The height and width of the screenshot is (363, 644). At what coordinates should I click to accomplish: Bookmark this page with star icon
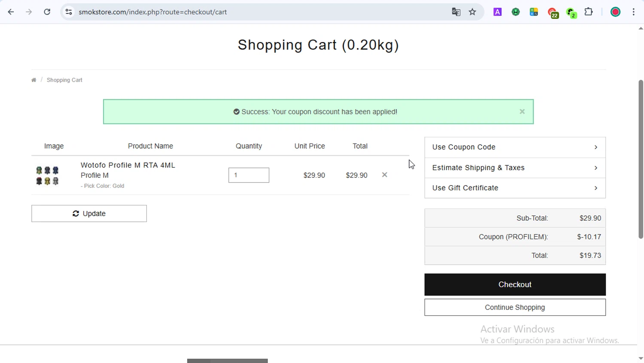coord(473,12)
